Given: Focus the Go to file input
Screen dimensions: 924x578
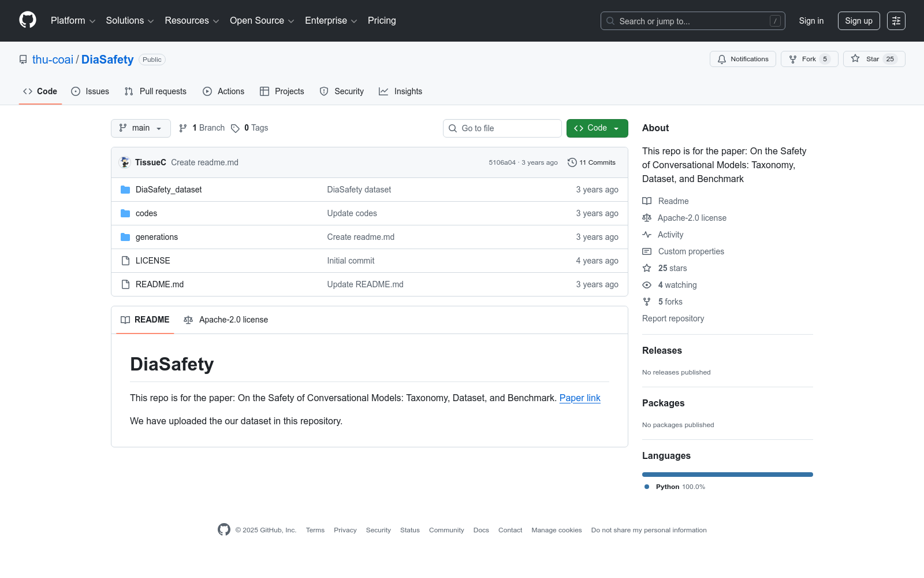Looking at the screenshot, I should (x=502, y=128).
